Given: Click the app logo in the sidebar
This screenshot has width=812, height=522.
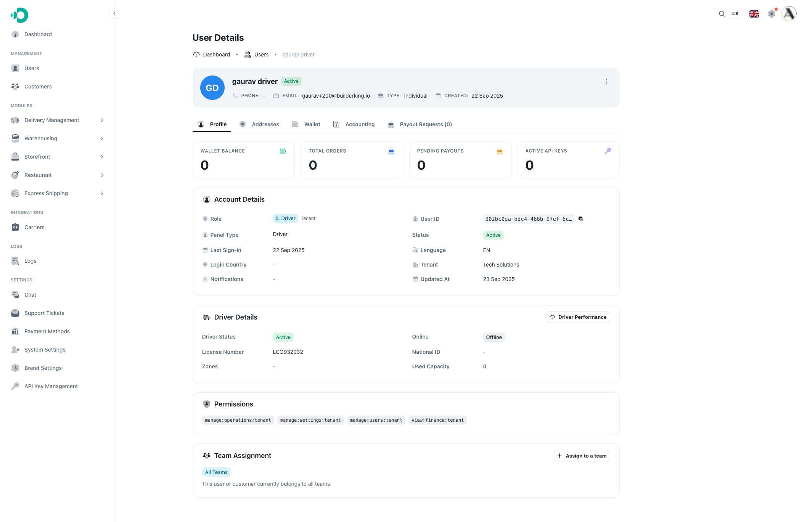Looking at the screenshot, I should pos(19,15).
